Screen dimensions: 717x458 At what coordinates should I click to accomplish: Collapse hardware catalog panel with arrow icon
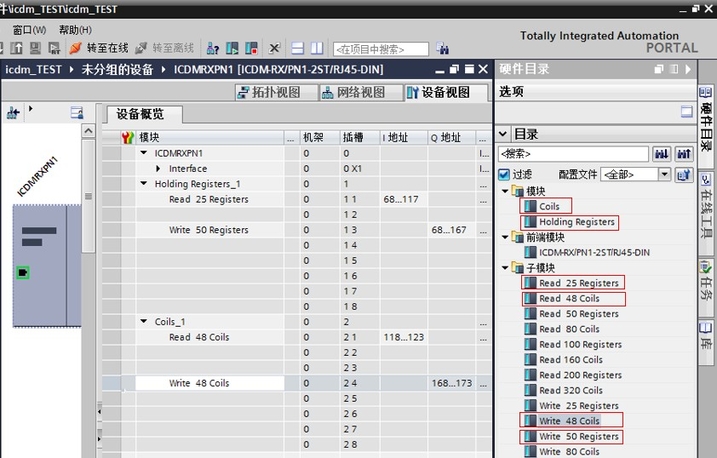pyautogui.click(x=688, y=69)
